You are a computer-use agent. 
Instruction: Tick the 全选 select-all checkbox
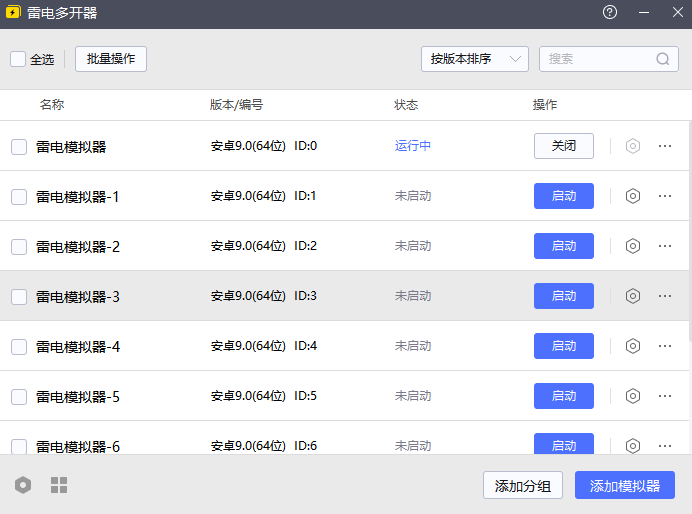tap(18, 59)
